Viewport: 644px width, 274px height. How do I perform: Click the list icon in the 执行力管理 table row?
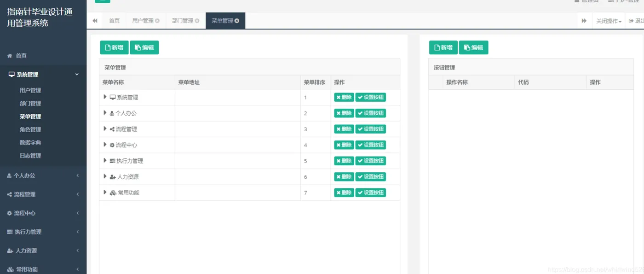(113, 161)
